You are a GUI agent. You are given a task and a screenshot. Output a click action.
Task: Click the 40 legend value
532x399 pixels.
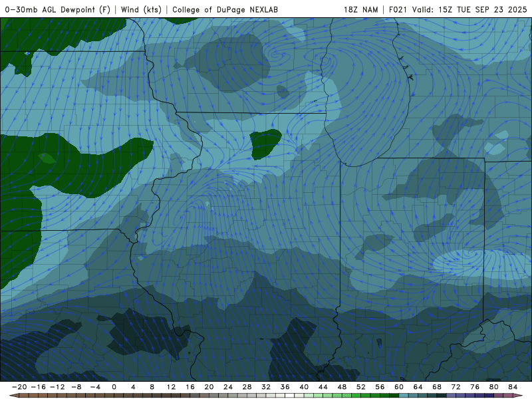point(304,387)
